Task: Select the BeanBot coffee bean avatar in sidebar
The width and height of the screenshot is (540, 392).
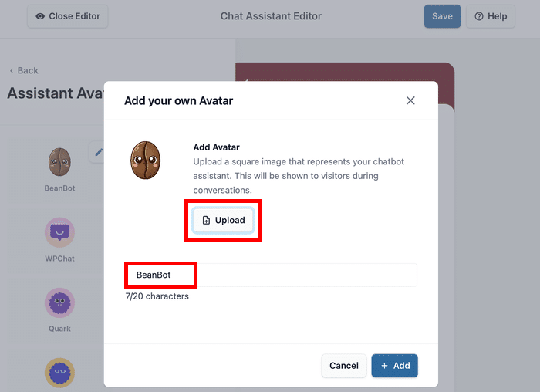Action: coord(59,162)
